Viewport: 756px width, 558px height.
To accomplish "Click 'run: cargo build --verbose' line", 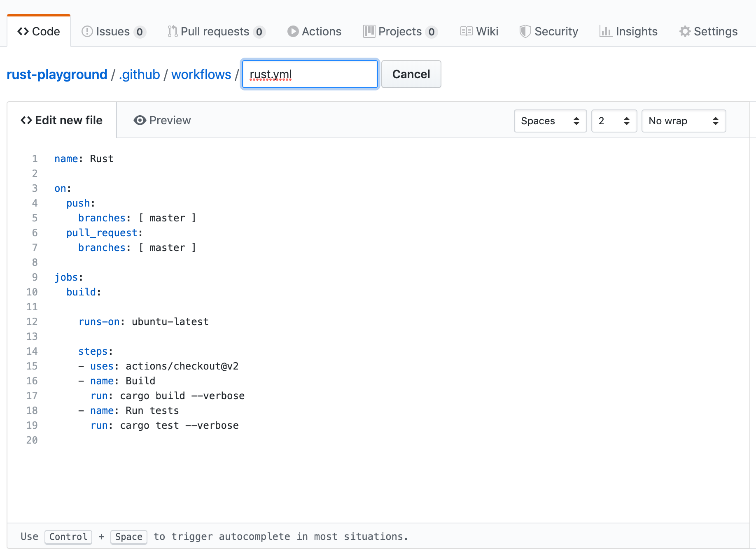I will (168, 396).
